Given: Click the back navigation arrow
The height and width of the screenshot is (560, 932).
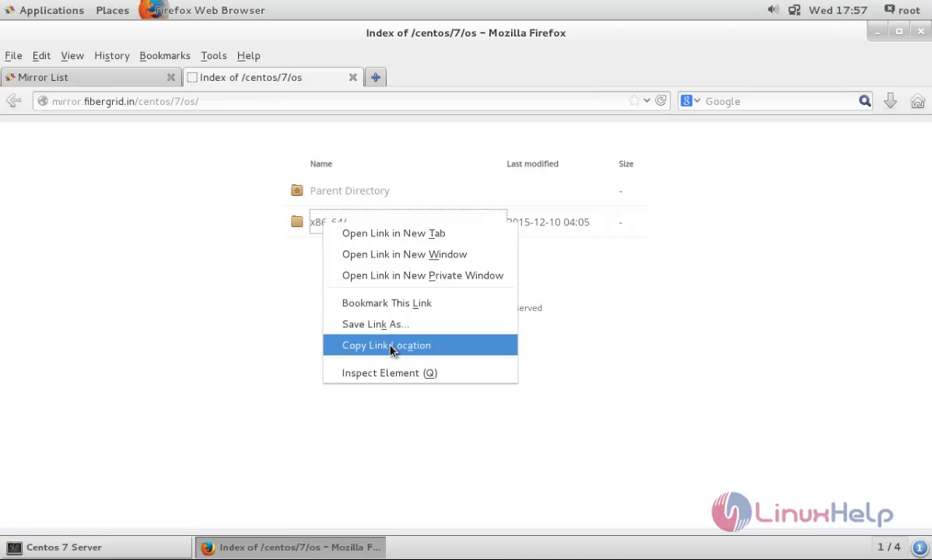Looking at the screenshot, I should click(13, 101).
